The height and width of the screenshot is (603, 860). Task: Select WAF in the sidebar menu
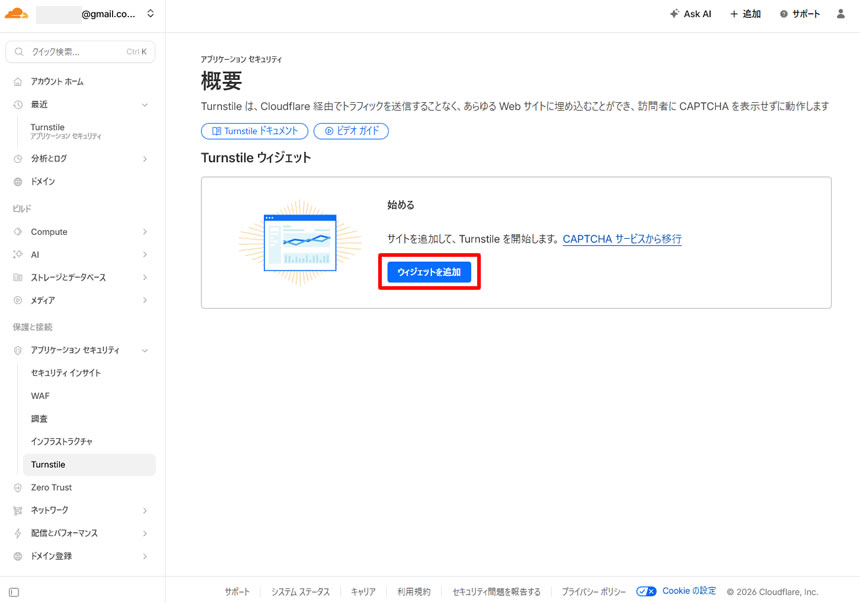[x=40, y=395]
